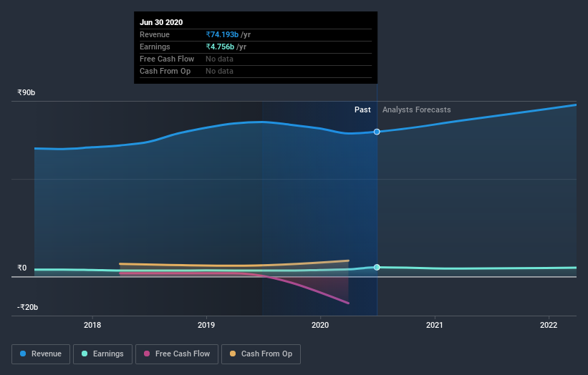Image resolution: width=588 pixels, height=375 pixels.
Task: Click the blue Revenue legend dot
Action: tap(23, 354)
